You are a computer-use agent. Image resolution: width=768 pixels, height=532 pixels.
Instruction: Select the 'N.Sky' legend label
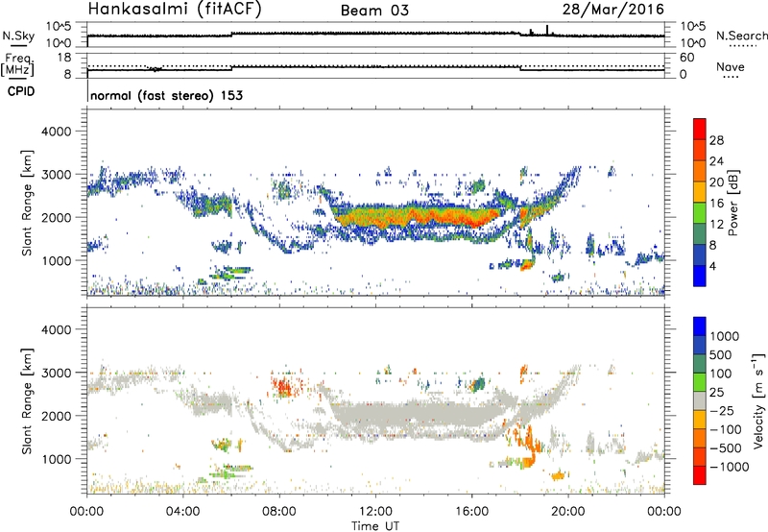(18, 36)
